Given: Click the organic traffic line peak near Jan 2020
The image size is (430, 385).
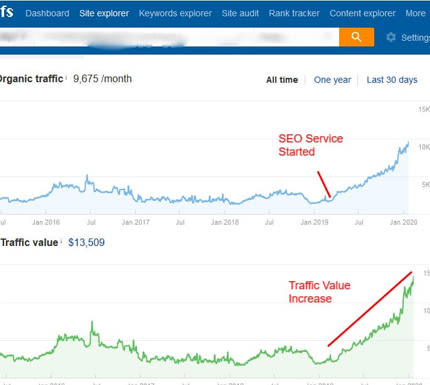Looking at the screenshot, I should pyautogui.click(x=408, y=143).
